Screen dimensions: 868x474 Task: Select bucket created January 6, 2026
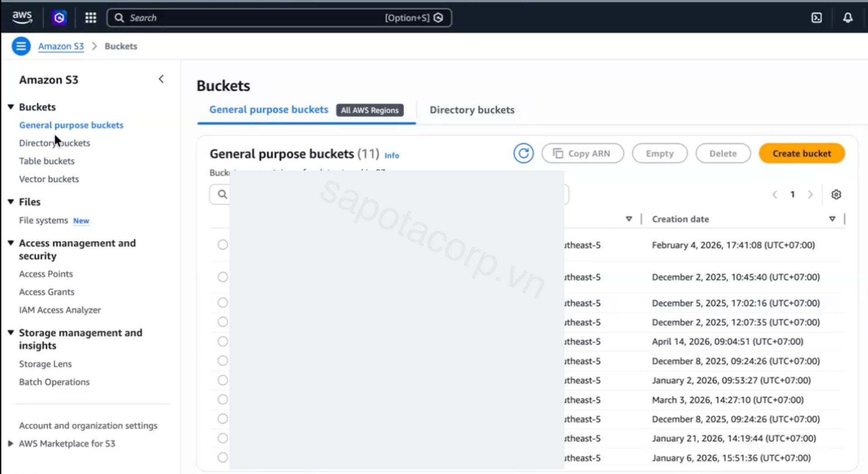tap(222, 457)
